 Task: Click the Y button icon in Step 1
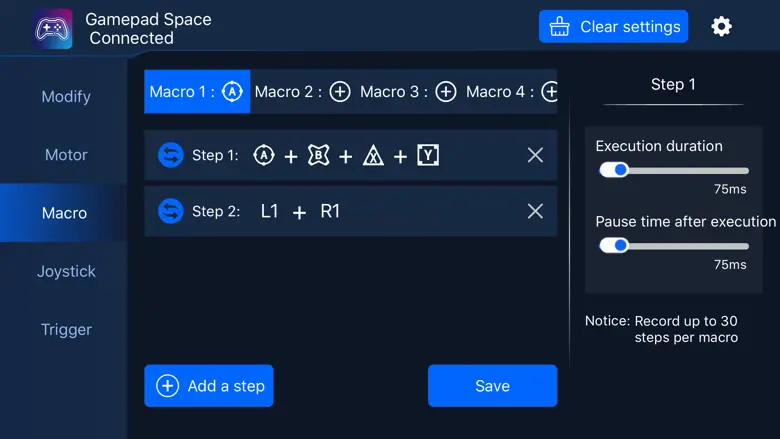tap(428, 155)
